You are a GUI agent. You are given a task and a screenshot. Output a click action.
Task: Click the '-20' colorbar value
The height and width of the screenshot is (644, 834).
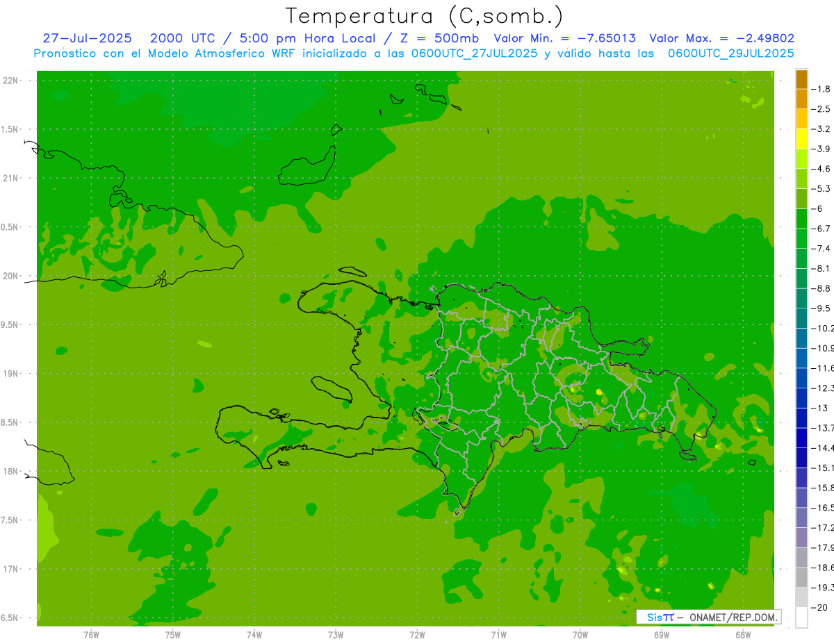tap(821, 608)
